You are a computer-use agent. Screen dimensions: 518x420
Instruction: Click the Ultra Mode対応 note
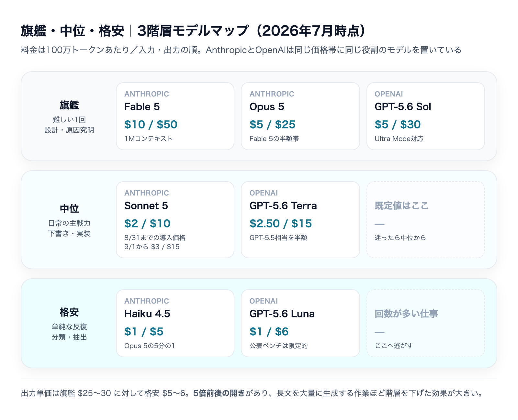pos(399,138)
